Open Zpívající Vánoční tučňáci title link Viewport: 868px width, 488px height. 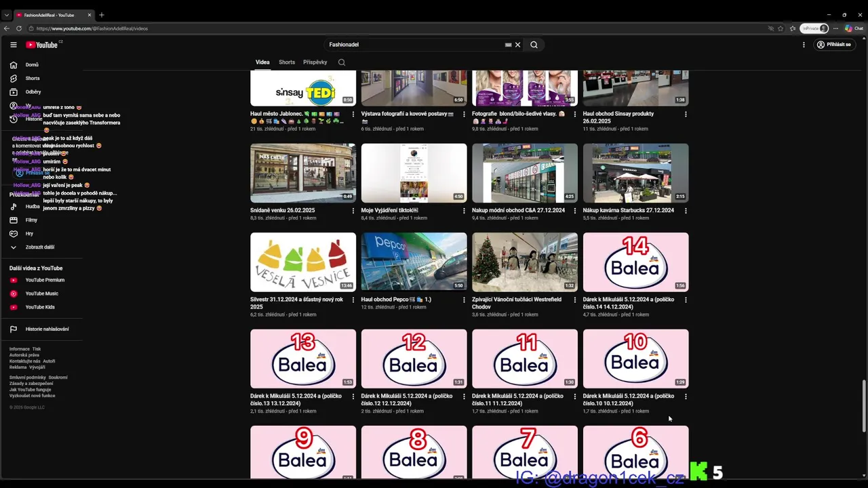517,303
